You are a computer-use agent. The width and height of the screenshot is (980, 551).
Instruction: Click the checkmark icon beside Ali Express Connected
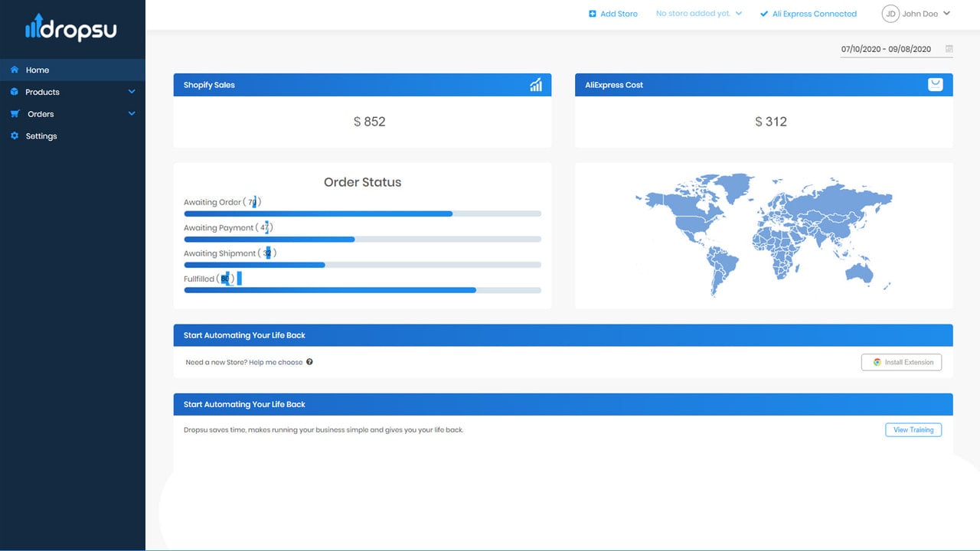click(764, 14)
